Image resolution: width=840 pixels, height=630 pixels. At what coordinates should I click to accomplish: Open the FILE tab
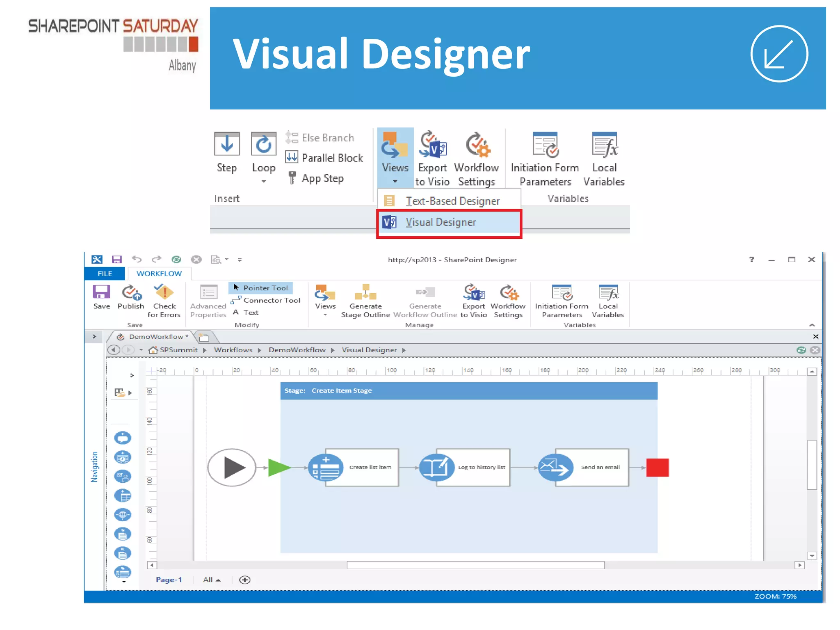[x=105, y=274]
